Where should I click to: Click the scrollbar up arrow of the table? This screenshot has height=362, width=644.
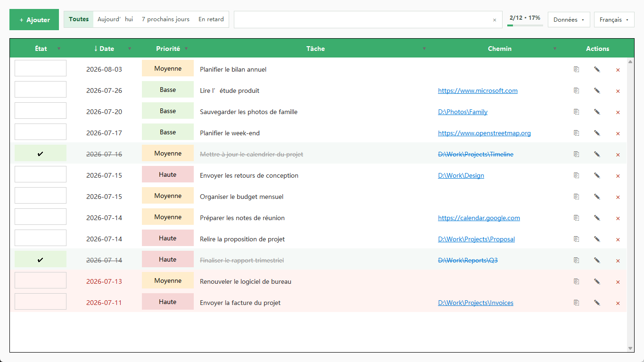click(630, 62)
